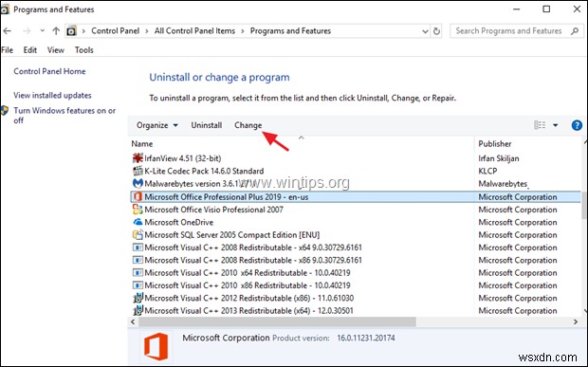This screenshot has height=367, width=588.
Task: Click the horizontal scrollbar right arrow
Action: pos(576,321)
